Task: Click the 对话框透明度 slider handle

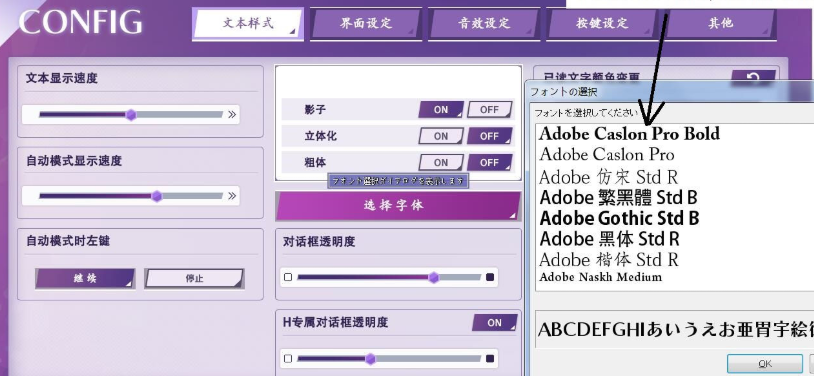Action: point(433,278)
